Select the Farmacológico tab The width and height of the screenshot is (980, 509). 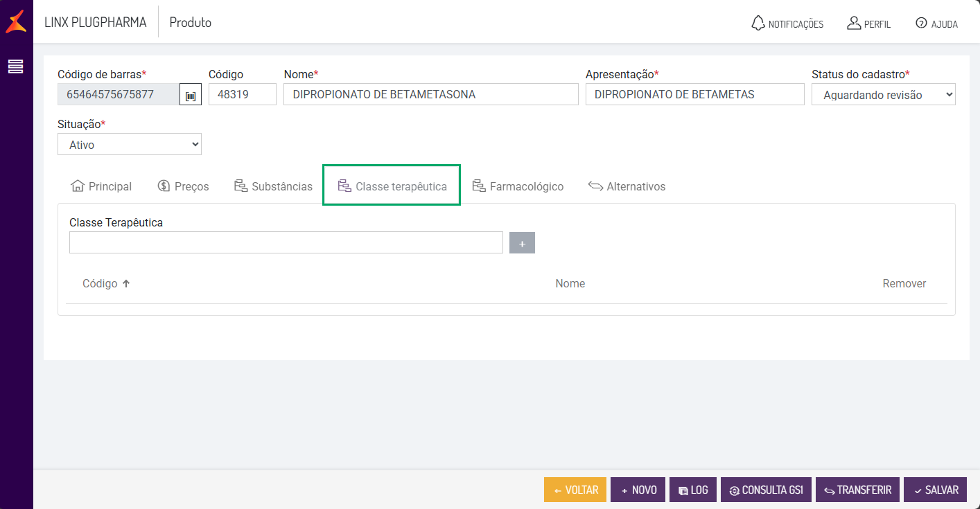[518, 186]
